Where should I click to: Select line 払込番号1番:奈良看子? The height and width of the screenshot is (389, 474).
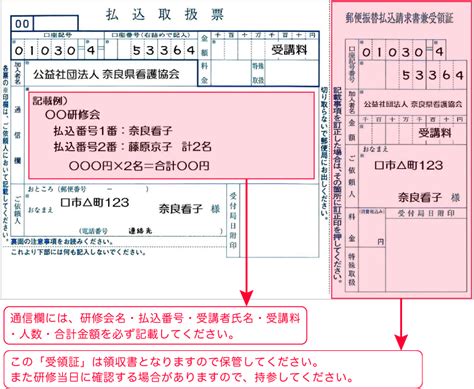point(113,131)
